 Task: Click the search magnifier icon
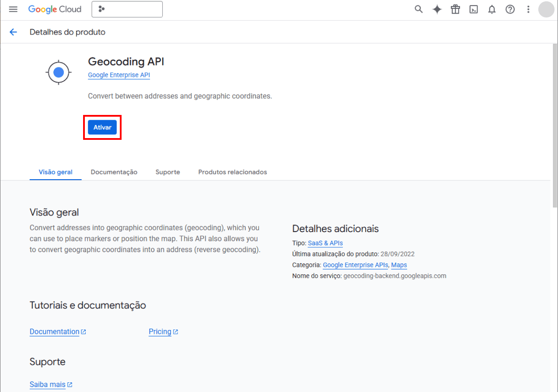[x=418, y=9]
